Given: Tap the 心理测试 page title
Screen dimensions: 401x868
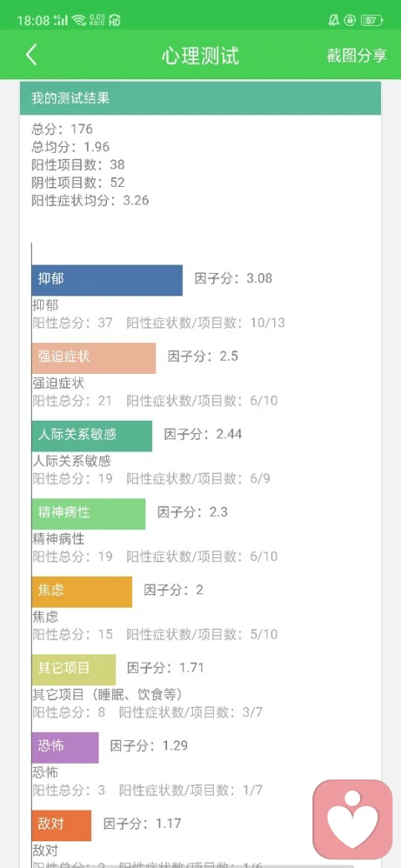Looking at the screenshot, I should click(x=200, y=56).
